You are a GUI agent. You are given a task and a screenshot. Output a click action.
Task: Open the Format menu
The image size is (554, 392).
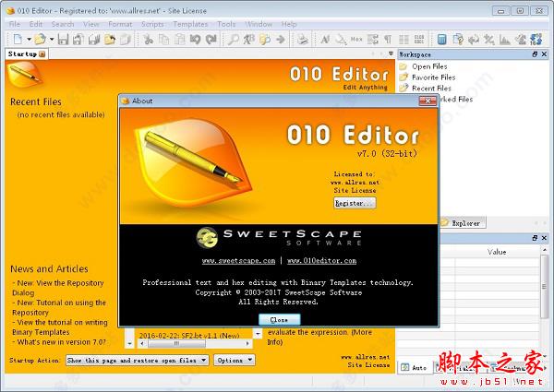pyautogui.click(x=120, y=24)
